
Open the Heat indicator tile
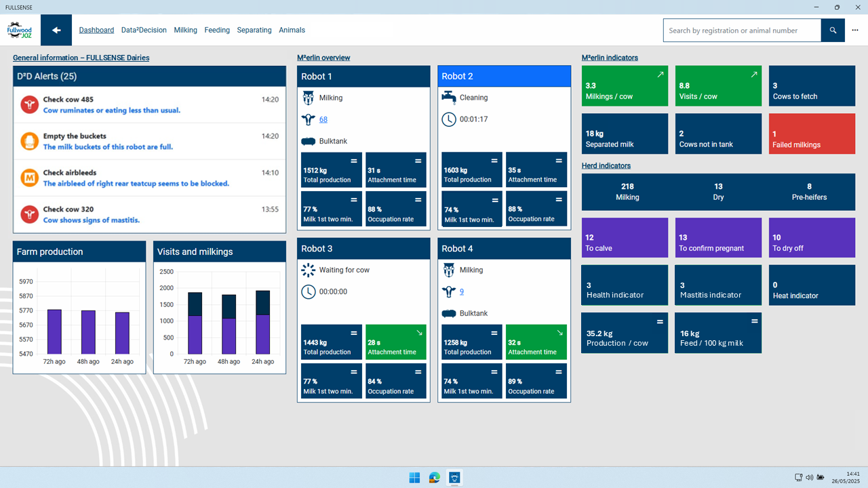point(812,285)
